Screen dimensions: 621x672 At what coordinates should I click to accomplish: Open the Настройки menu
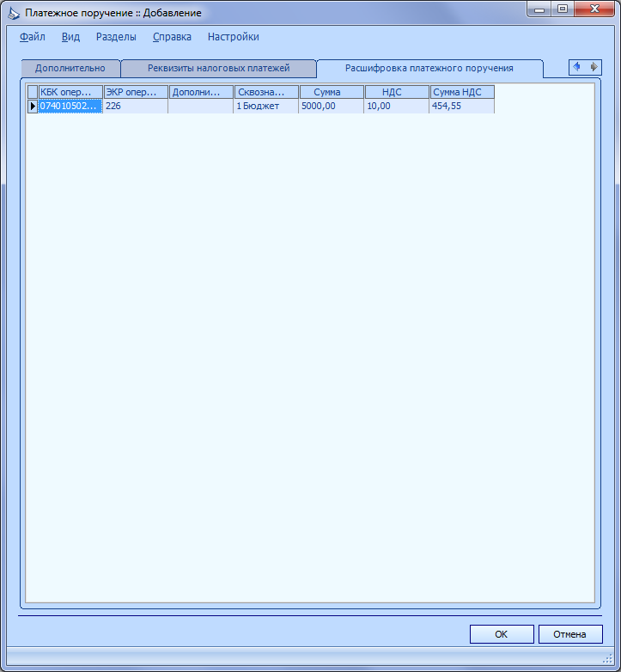pos(234,37)
